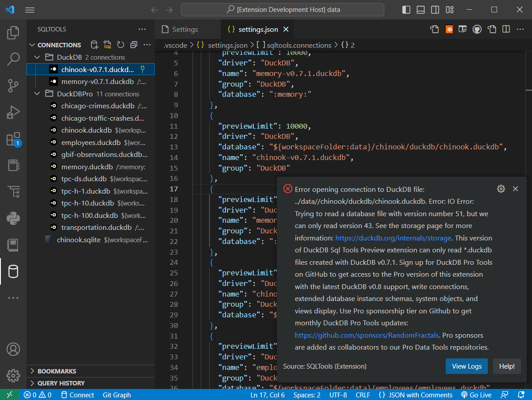
Task: Click the orange square icon in editor toolbar
Action: coord(449,30)
